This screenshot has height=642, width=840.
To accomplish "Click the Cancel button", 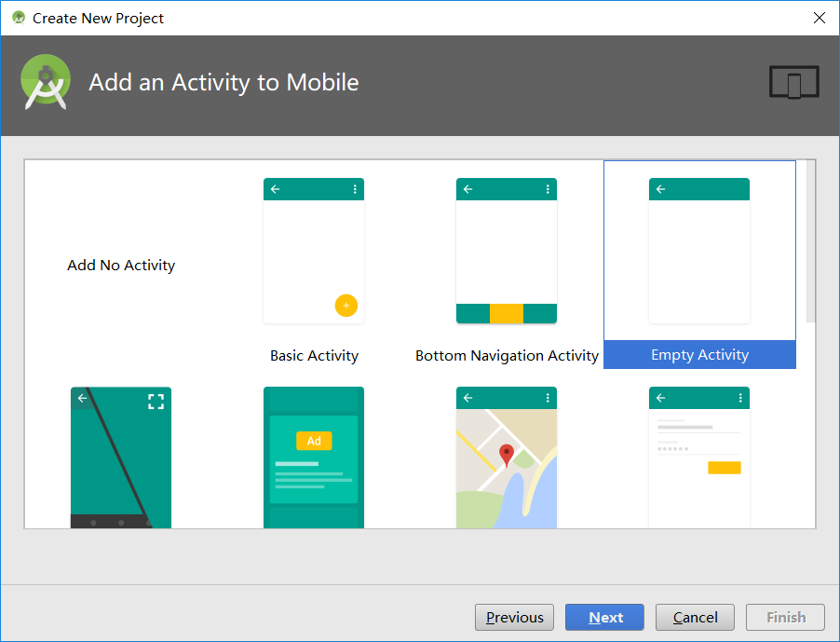I will pos(695,617).
